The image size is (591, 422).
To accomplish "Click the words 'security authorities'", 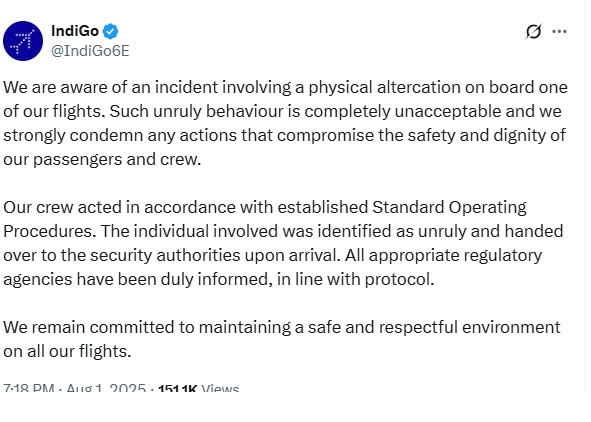I will (165, 255).
